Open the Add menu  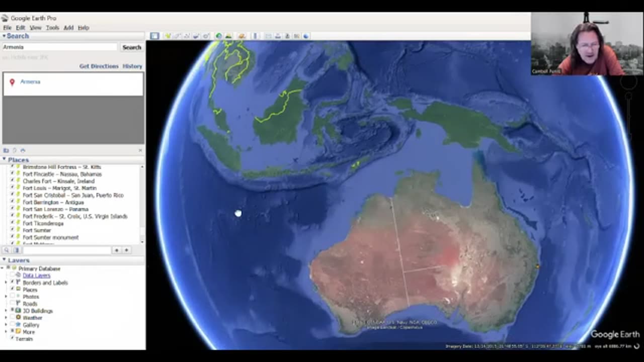(x=68, y=28)
